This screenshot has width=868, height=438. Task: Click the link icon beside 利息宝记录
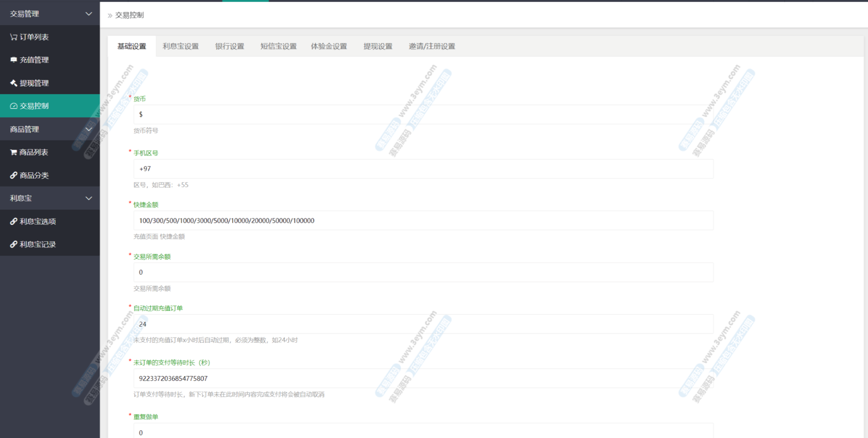pos(14,244)
